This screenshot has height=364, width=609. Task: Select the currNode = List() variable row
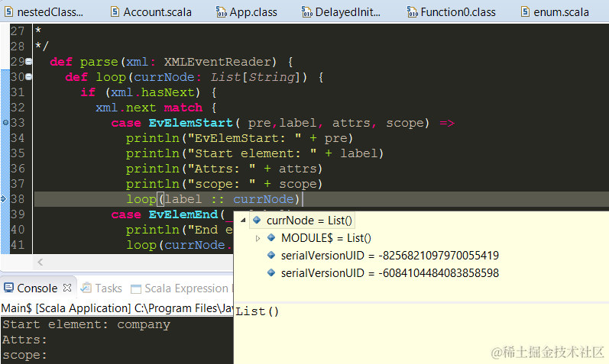coord(302,221)
